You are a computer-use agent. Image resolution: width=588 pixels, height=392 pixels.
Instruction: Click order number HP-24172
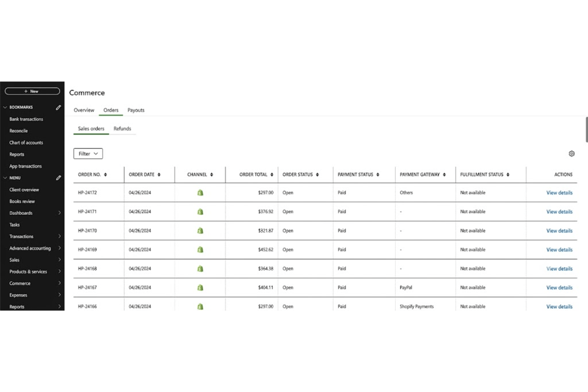pyautogui.click(x=87, y=193)
